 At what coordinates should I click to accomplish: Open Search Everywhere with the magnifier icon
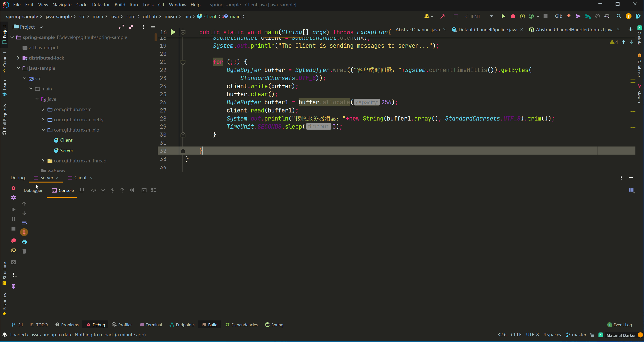pos(619,16)
